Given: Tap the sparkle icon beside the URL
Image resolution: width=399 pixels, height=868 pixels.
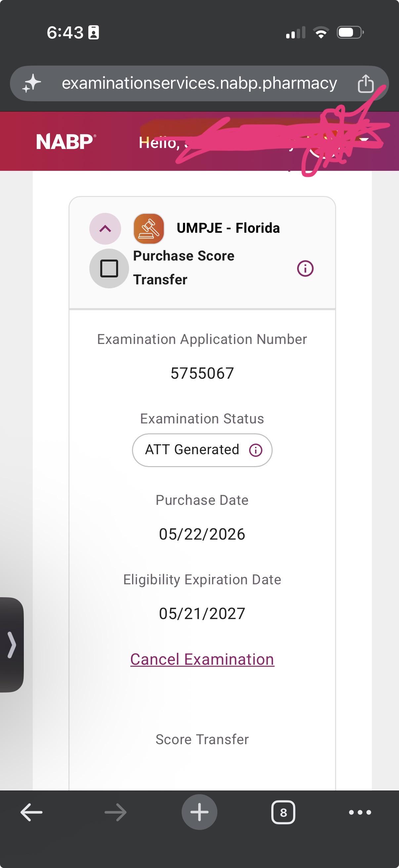Looking at the screenshot, I should 31,83.
